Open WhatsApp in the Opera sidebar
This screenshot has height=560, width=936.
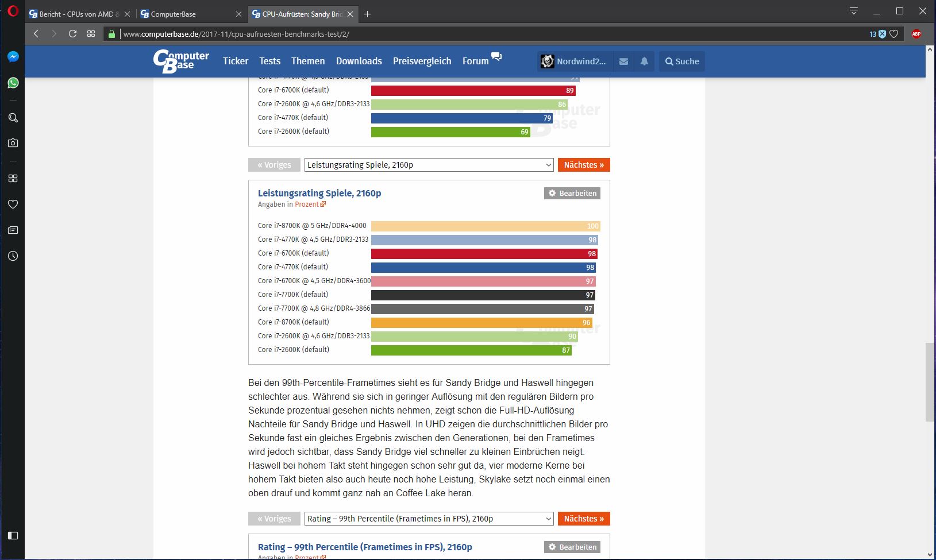[x=13, y=83]
